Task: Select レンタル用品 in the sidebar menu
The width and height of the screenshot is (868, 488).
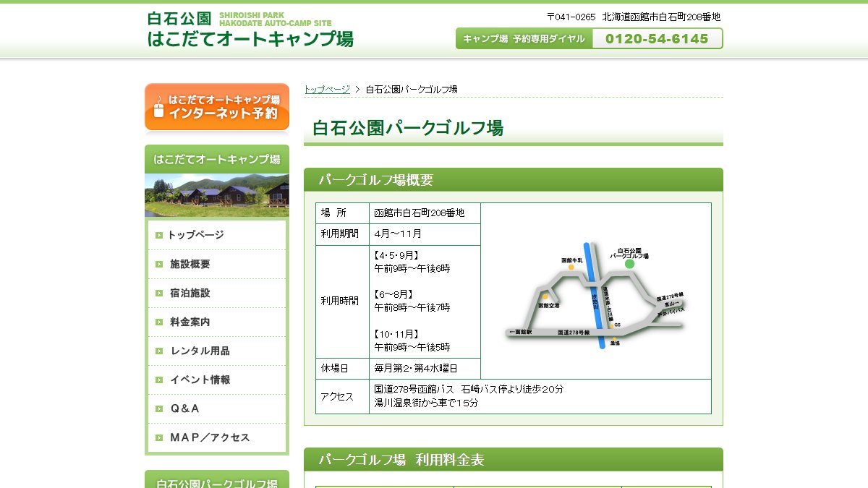Action: tap(217, 351)
